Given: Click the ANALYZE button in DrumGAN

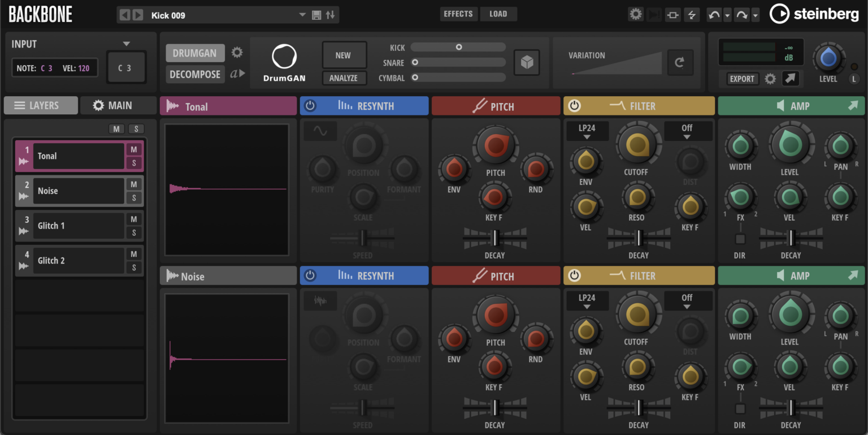Looking at the screenshot, I should [x=344, y=77].
